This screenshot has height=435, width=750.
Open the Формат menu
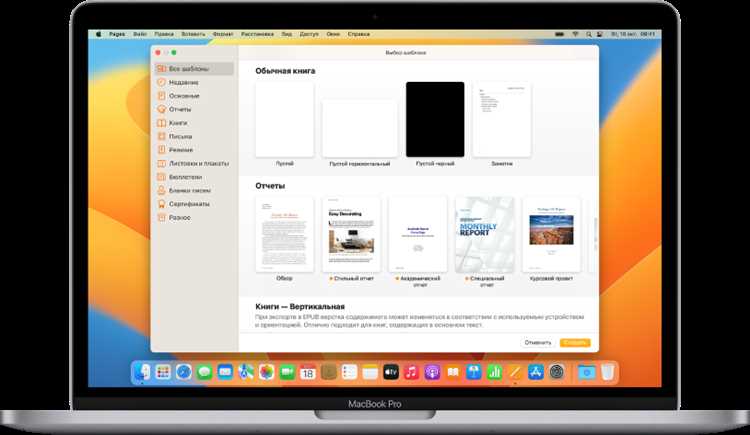tap(223, 34)
